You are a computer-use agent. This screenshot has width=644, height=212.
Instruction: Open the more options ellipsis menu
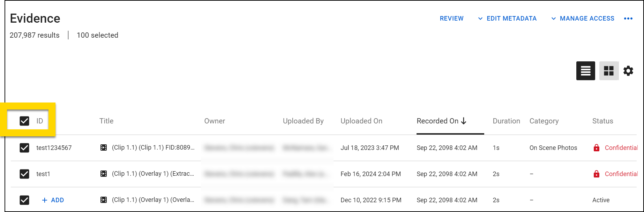pos(628,18)
